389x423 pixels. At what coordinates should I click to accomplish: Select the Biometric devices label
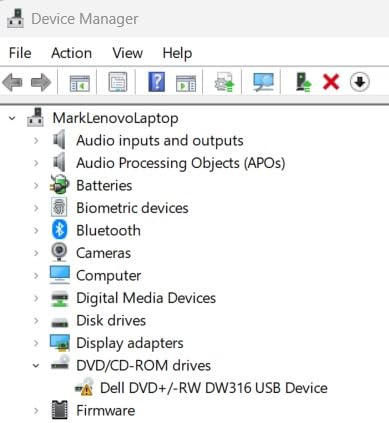(x=132, y=208)
